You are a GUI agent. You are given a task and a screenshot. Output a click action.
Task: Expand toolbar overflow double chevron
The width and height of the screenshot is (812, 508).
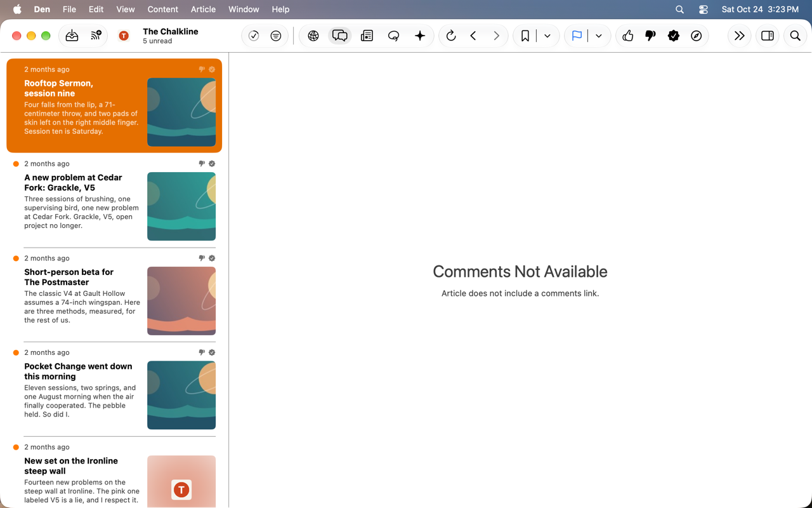[740, 36]
